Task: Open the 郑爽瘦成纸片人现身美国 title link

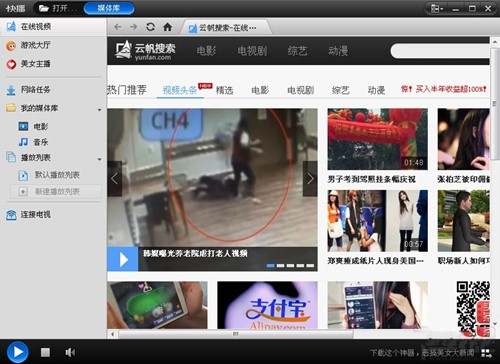Action: coord(375,261)
